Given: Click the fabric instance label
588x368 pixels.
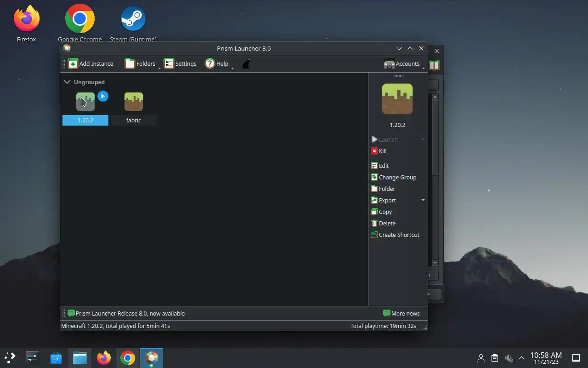Looking at the screenshot, I should (x=134, y=120).
